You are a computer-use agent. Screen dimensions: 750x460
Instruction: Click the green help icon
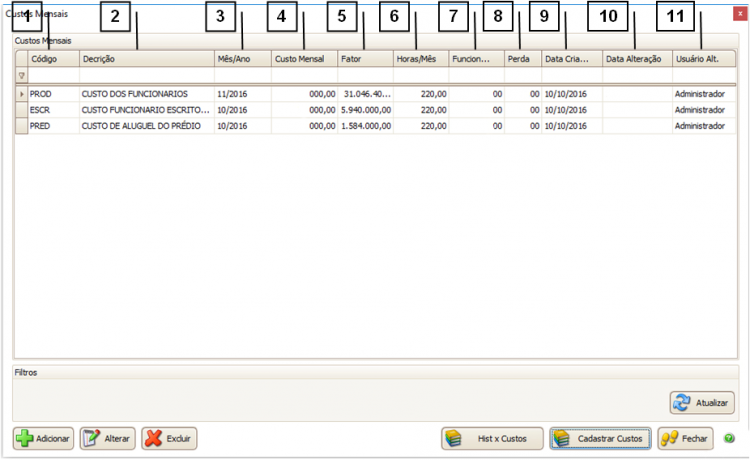coord(729,438)
